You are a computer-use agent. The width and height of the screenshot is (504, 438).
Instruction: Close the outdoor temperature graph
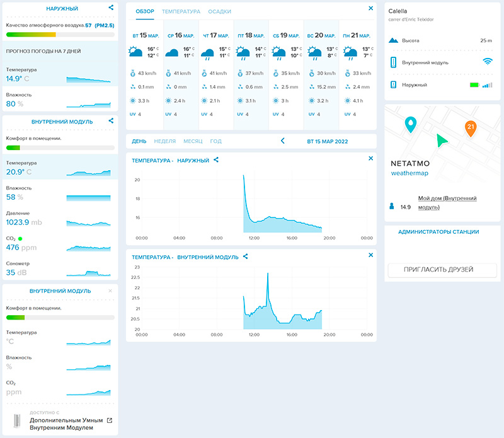click(x=370, y=159)
